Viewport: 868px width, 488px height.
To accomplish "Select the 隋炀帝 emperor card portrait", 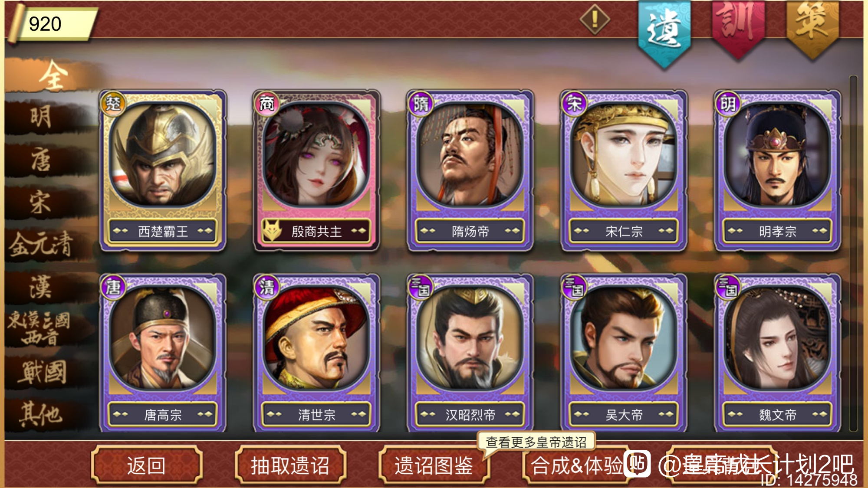I will tap(470, 155).
